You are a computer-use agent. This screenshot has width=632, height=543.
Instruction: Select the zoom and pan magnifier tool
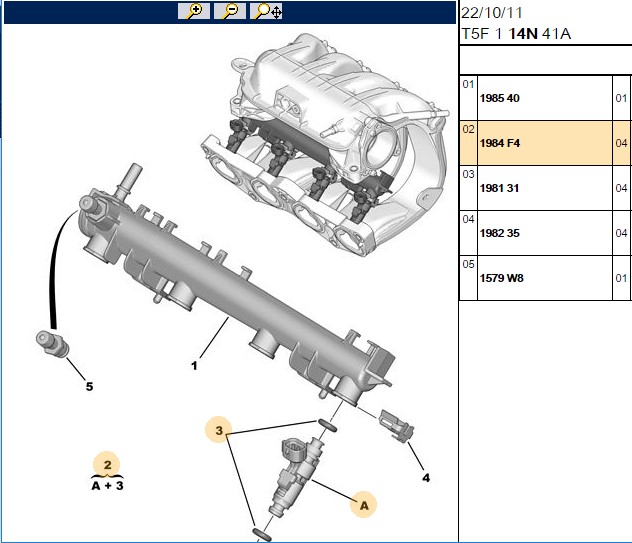point(266,11)
